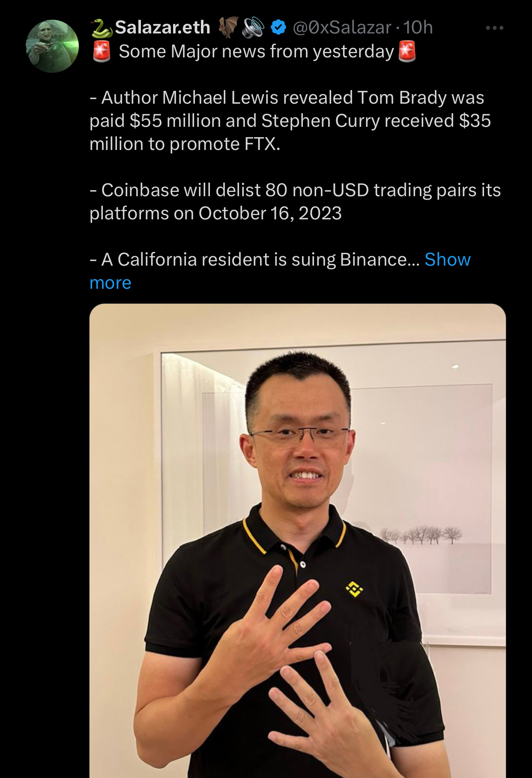532x778 pixels.
Task: Open the 10h timestamp link
Action: click(418, 27)
